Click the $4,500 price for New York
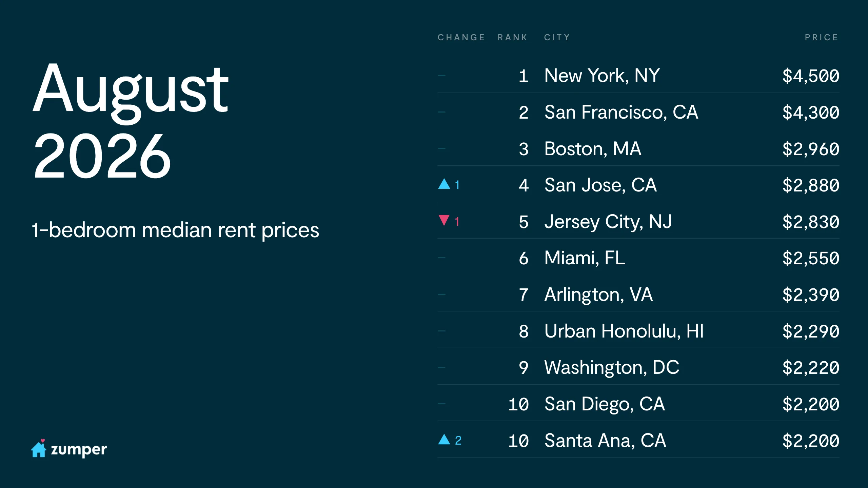This screenshot has height=488, width=868. coord(811,76)
